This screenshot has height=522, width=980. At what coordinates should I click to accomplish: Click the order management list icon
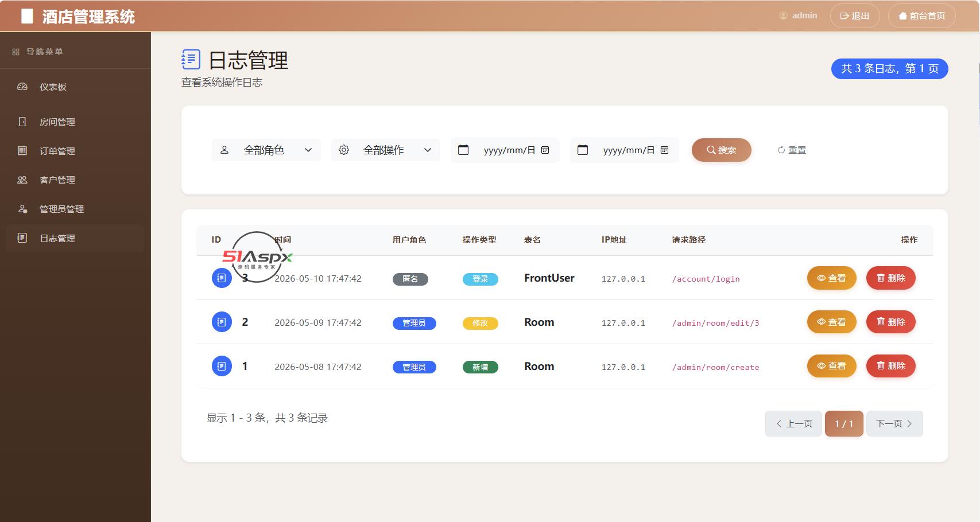(22, 151)
